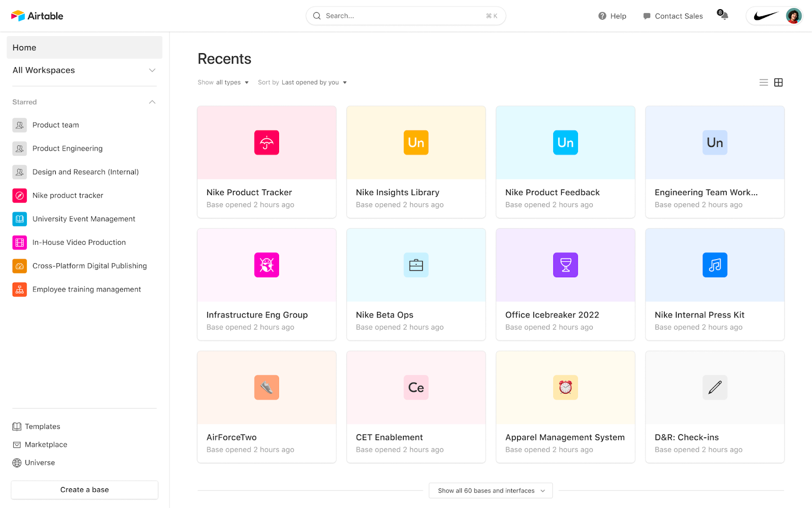Open the 'Show all types' filter dropdown
This screenshot has width=812, height=508.
coord(223,82)
